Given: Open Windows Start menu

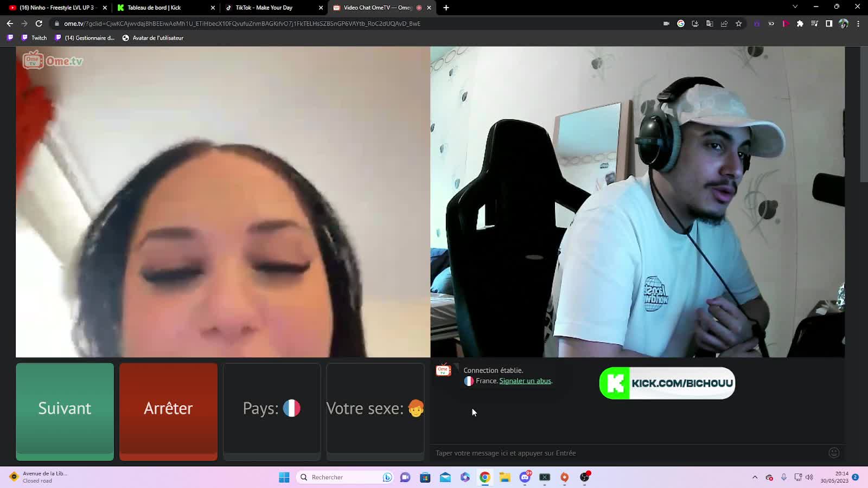Looking at the screenshot, I should (284, 477).
